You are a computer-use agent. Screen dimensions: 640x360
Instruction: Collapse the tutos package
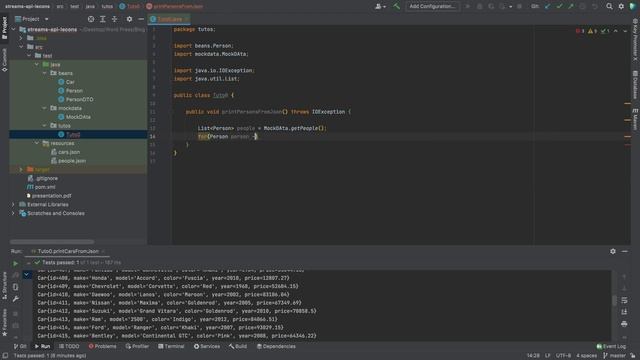44,126
